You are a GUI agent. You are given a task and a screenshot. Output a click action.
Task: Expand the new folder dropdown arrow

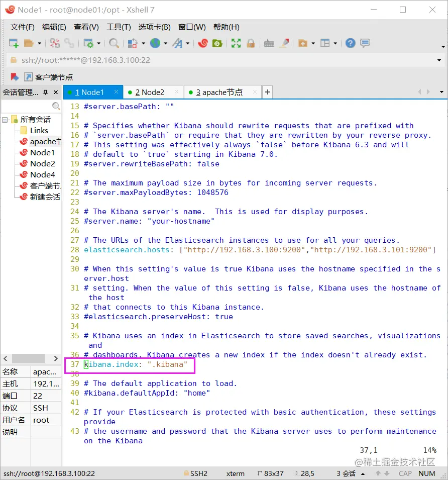[313, 43]
